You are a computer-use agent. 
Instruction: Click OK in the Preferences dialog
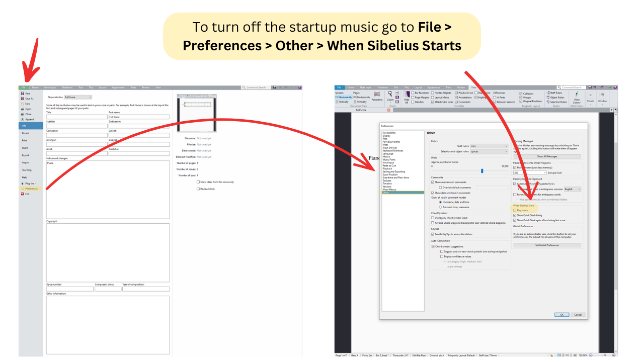[x=561, y=315]
